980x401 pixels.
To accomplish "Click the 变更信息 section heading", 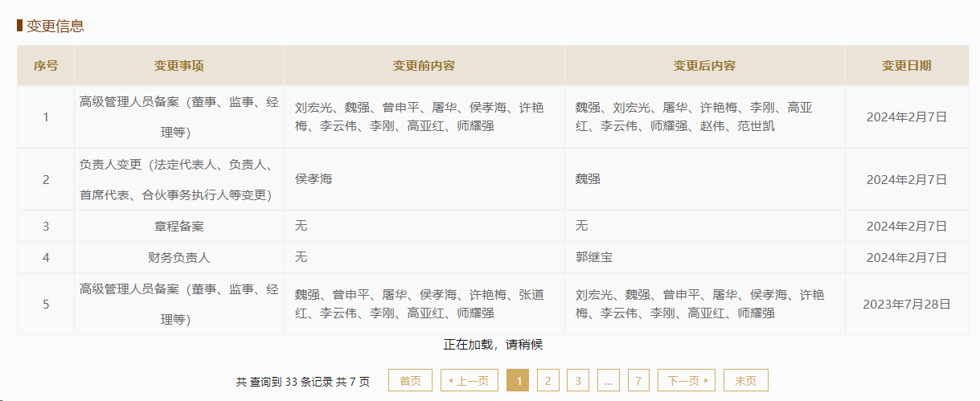I will 55,26.
